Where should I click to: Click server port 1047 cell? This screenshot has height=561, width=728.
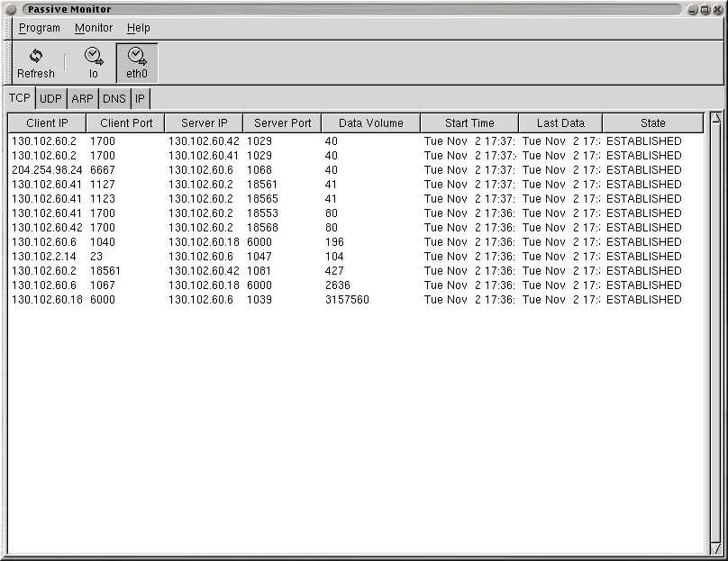[259, 256]
